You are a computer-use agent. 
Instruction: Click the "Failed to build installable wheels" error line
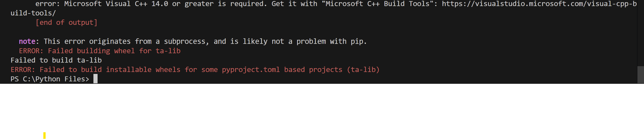click(195, 69)
